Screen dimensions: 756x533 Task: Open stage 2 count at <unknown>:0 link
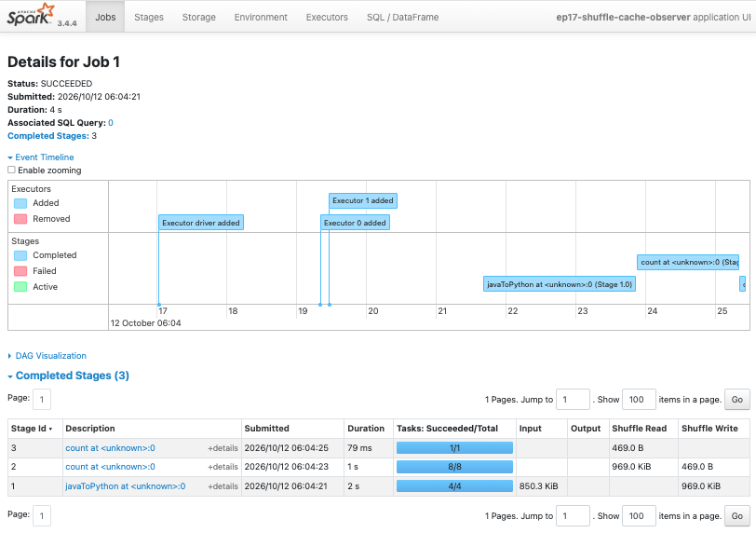pos(111,467)
